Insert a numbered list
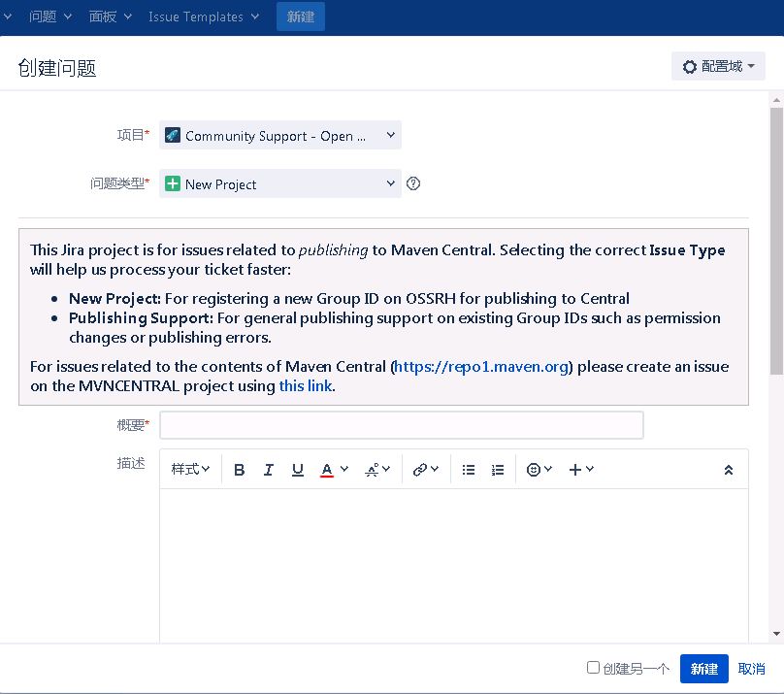The width and height of the screenshot is (784, 694). pos(498,470)
